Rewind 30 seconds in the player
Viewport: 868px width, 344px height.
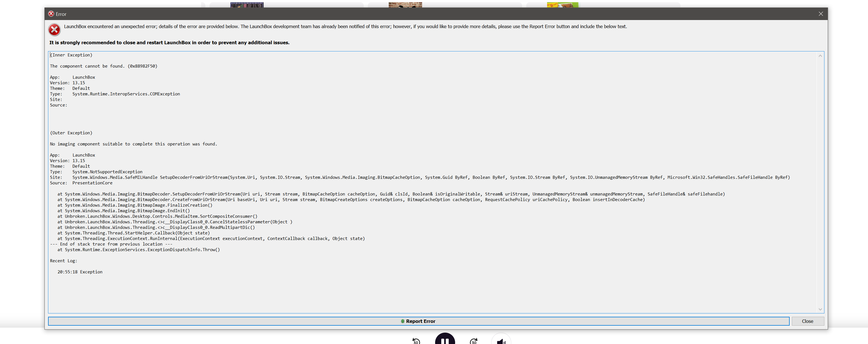(416, 341)
